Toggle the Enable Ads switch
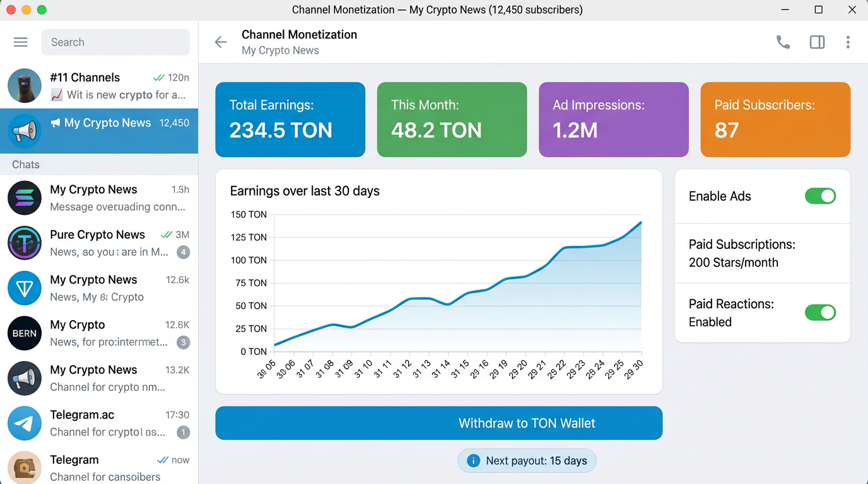This screenshot has width=868, height=484. pos(820,196)
